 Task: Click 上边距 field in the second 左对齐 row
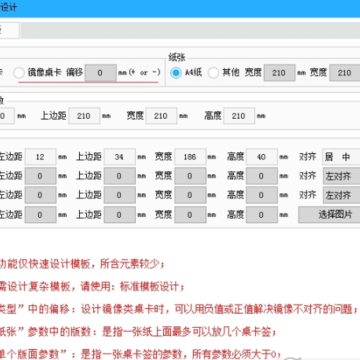(x=119, y=195)
